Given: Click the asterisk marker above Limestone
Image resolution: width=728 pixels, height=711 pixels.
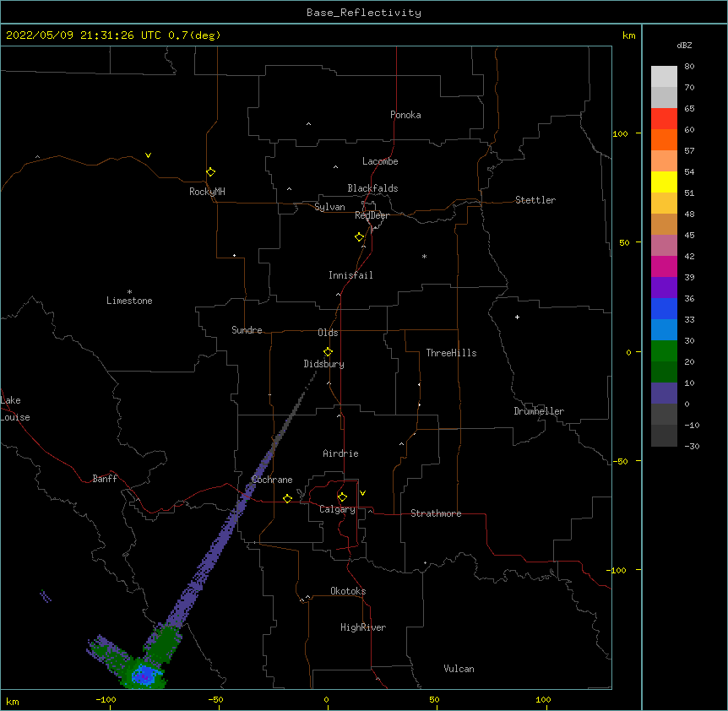Looking at the screenshot, I should 129,291.
